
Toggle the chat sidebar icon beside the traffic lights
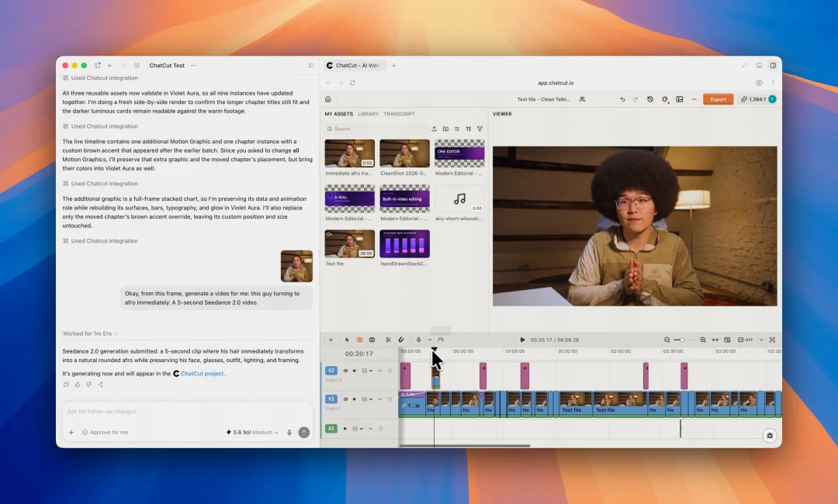(x=97, y=66)
